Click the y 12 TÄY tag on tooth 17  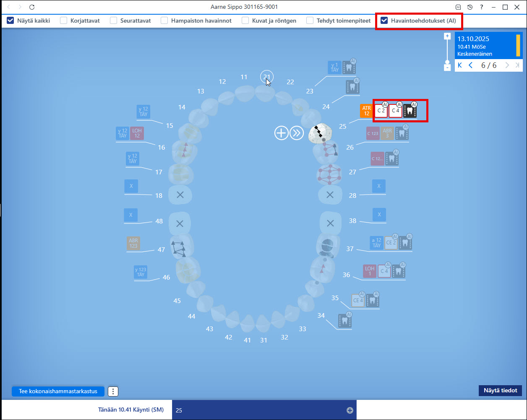(133, 159)
